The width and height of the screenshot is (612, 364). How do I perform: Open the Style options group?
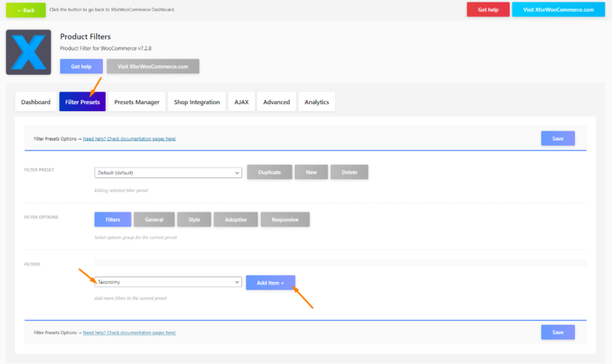tap(194, 219)
